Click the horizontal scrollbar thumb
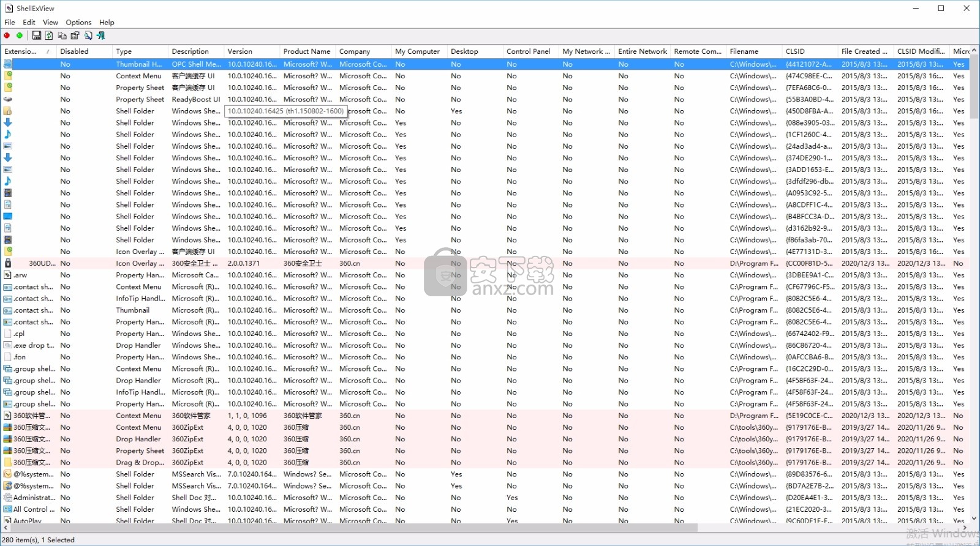Screen dimensions: 980x546 click(354, 528)
